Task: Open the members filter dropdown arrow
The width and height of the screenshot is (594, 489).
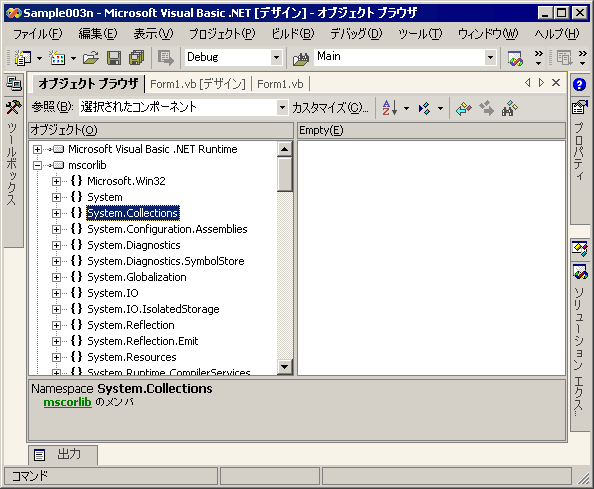Action: (440, 109)
